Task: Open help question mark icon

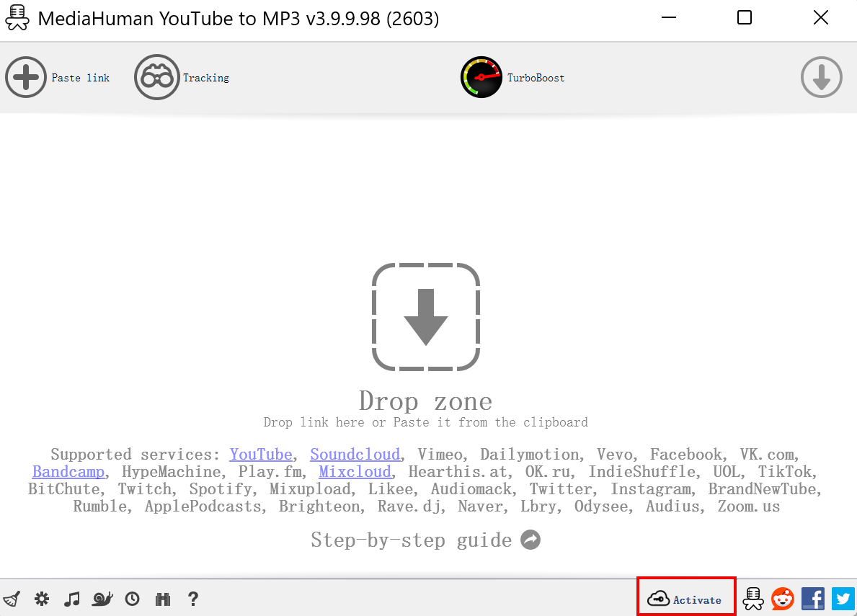Action: point(192,599)
